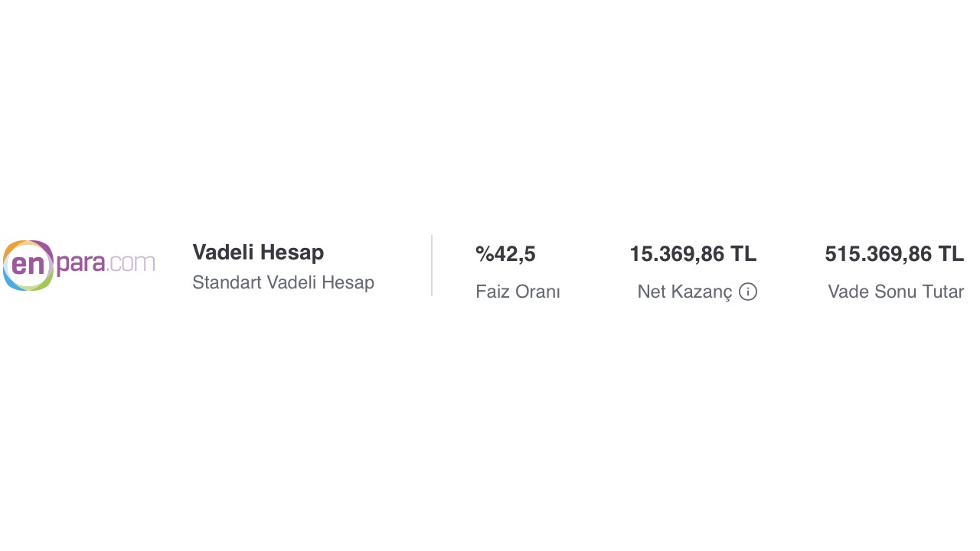Viewport: 980px width, 551px height.
Task: Click "TL" in the net earnings amount
Action: click(x=743, y=254)
